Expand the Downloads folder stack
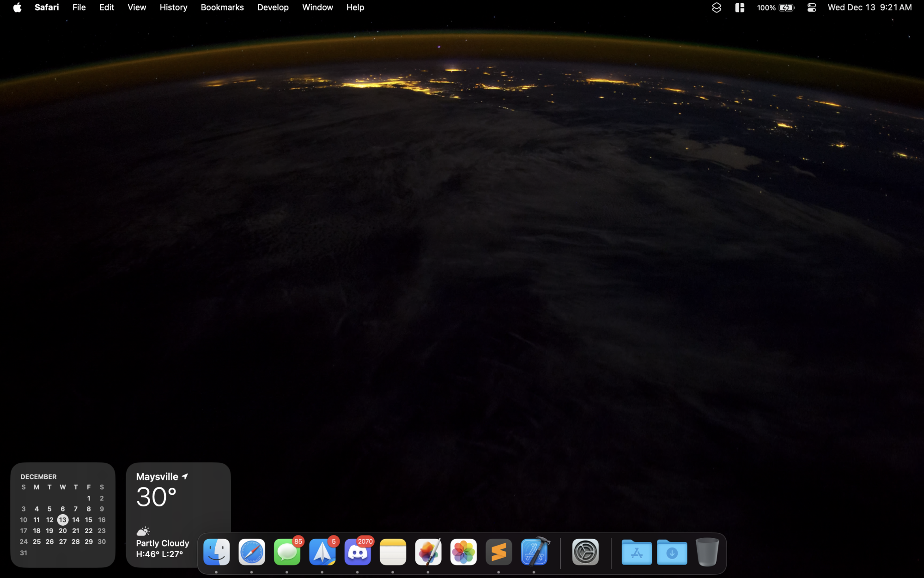The width and height of the screenshot is (924, 578). coord(672,552)
